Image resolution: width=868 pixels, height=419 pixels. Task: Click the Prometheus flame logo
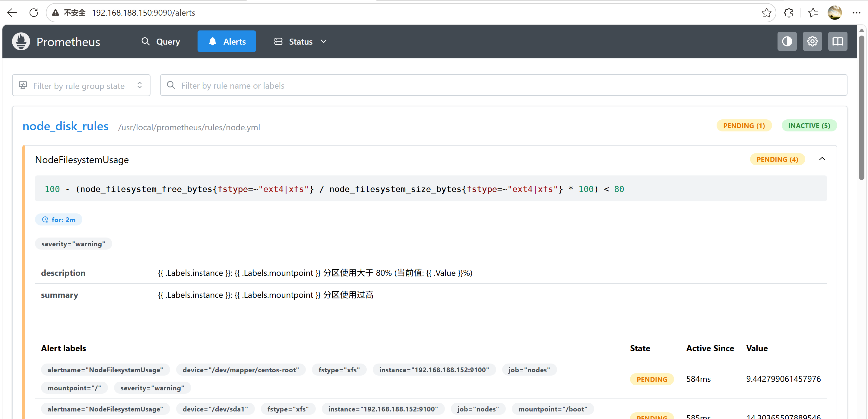coord(21,41)
